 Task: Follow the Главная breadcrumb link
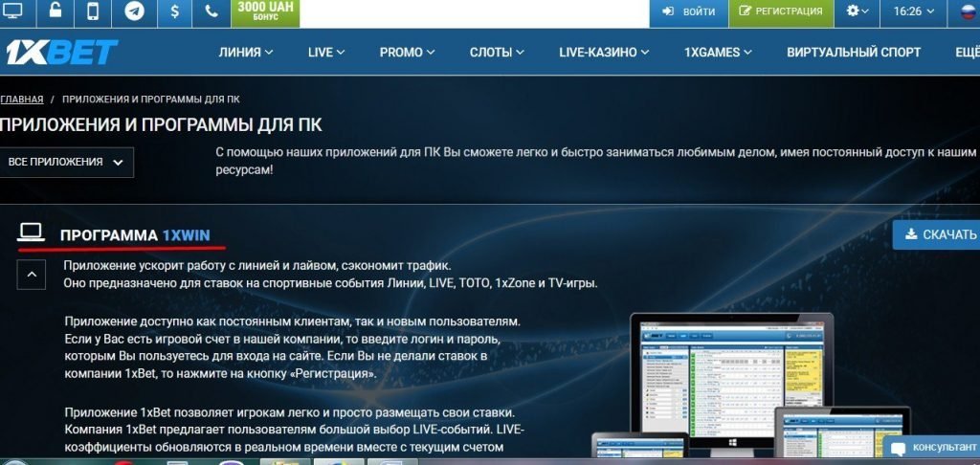22,100
